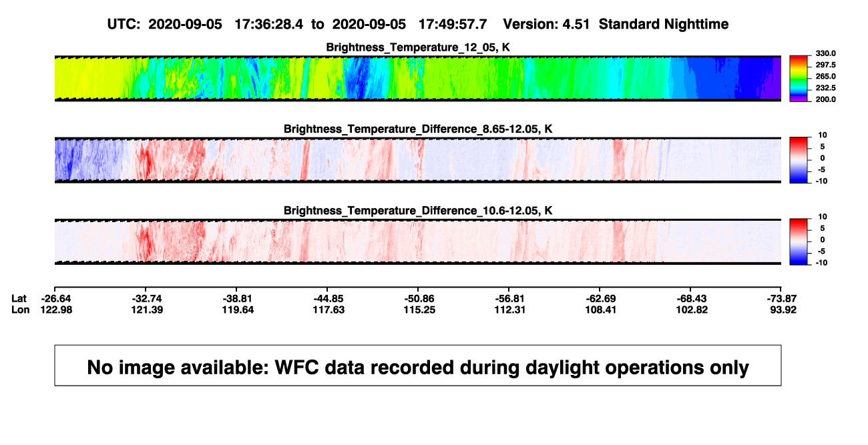The height and width of the screenshot is (445, 868).
Task: Click latitude value -62.69
Action: tap(600, 298)
